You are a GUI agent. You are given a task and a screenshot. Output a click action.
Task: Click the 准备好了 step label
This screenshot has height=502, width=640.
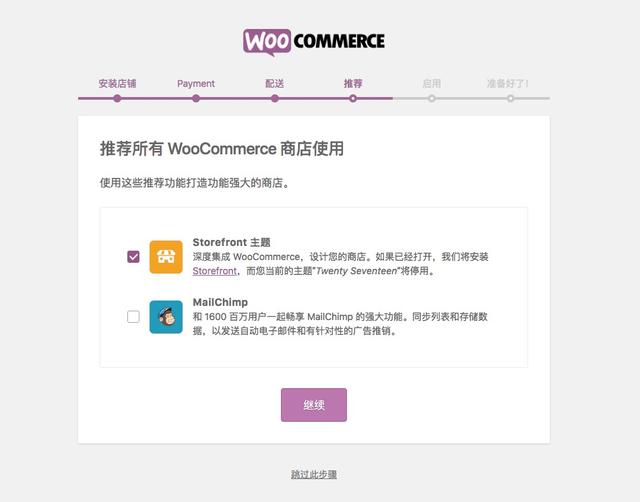[508, 84]
